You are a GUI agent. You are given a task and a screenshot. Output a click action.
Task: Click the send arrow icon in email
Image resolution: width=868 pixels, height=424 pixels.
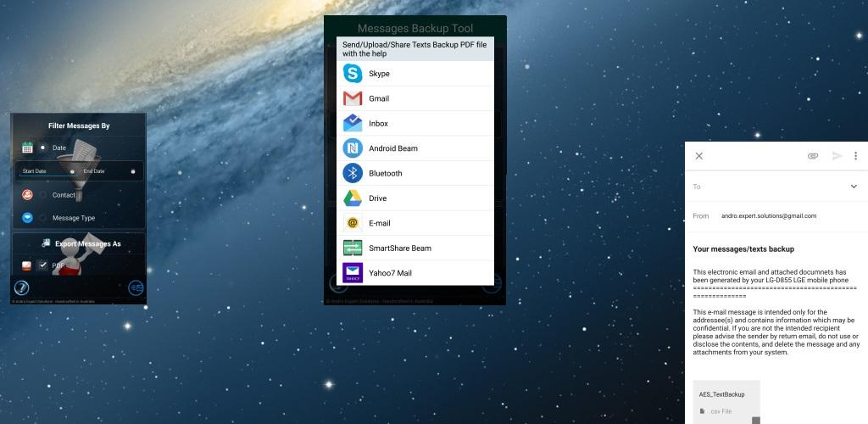coord(837,156)
